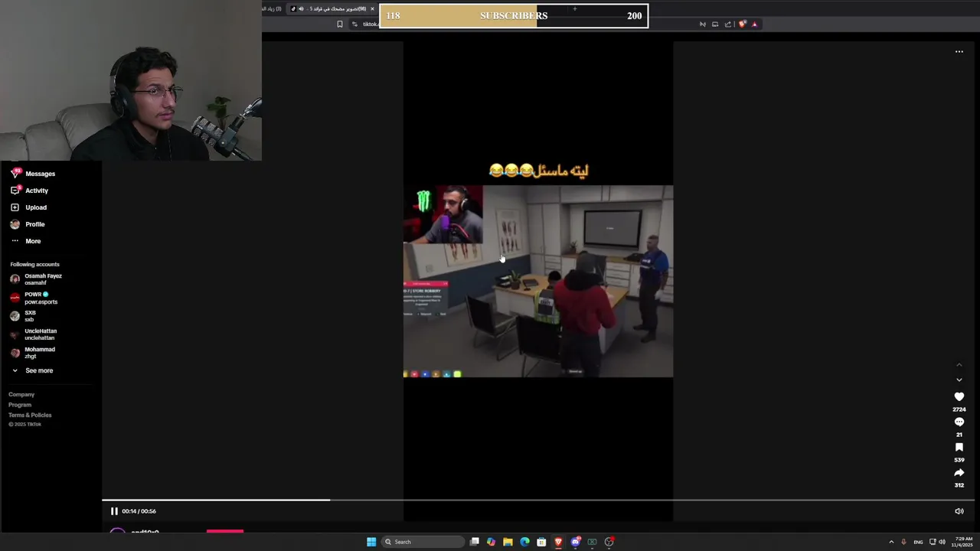
Task: Open taskbar clock and date
Action: pos(962,542)
